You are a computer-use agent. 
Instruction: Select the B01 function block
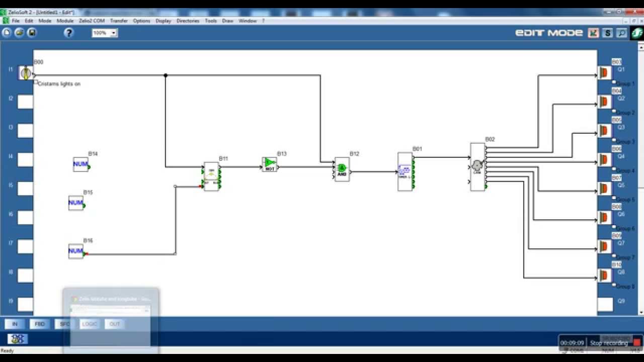click(405, 172)
